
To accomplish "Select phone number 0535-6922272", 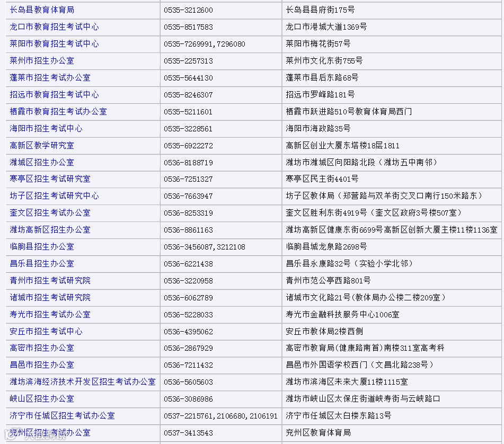I will coord(188,146).
